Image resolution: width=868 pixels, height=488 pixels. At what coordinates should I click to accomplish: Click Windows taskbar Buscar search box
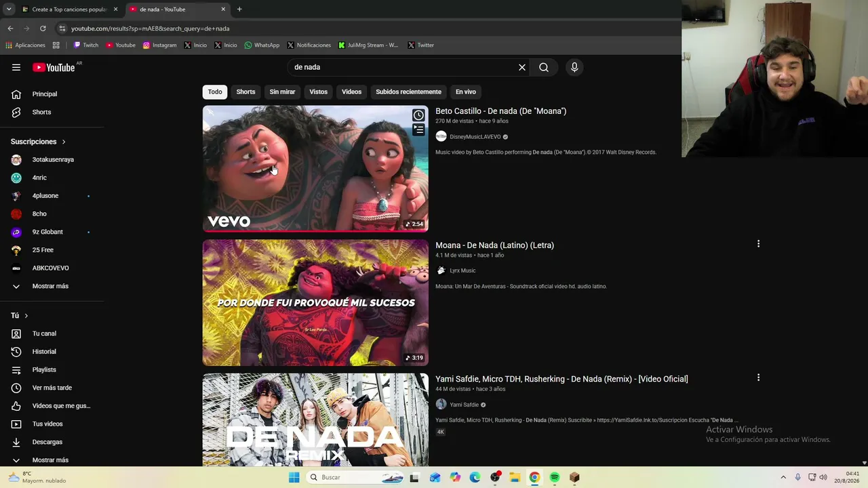click(355, 477)
